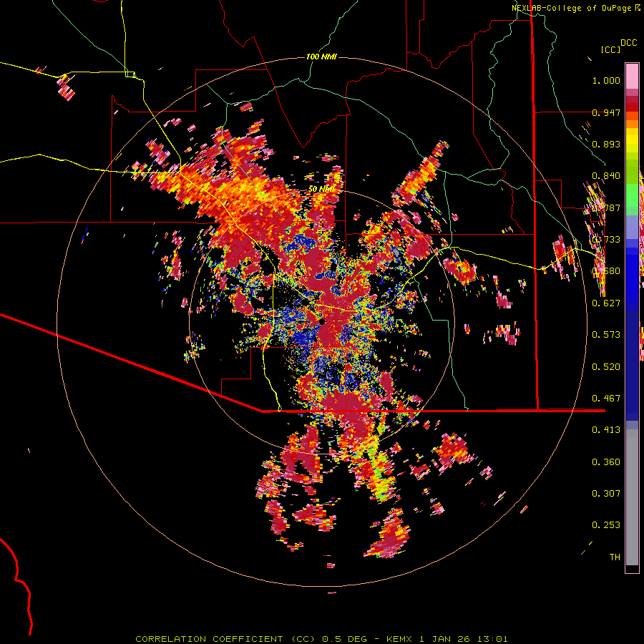Screen dimensions: 644x644
Task: Click the 0.520 legend value
Action: [606, 367]
